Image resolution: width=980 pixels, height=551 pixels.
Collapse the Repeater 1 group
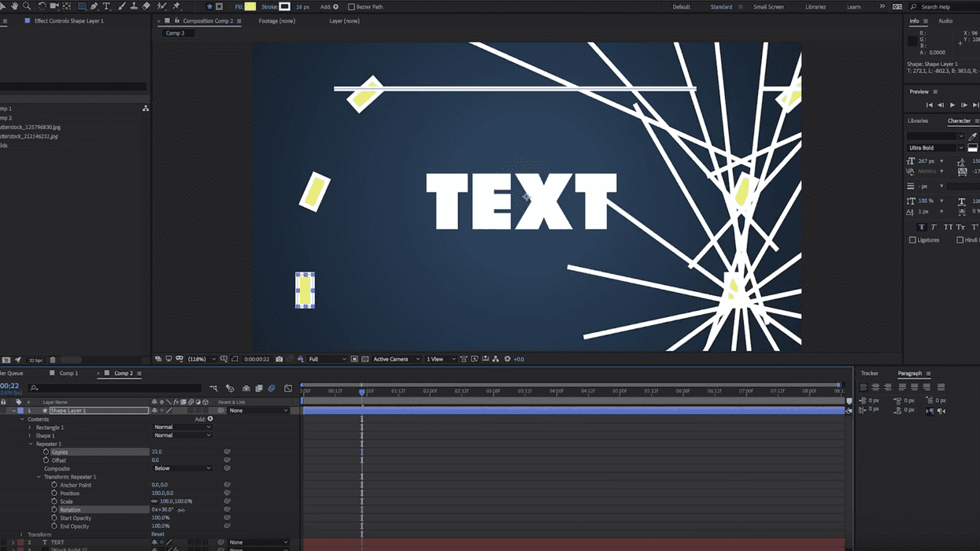tap(30, 444)
